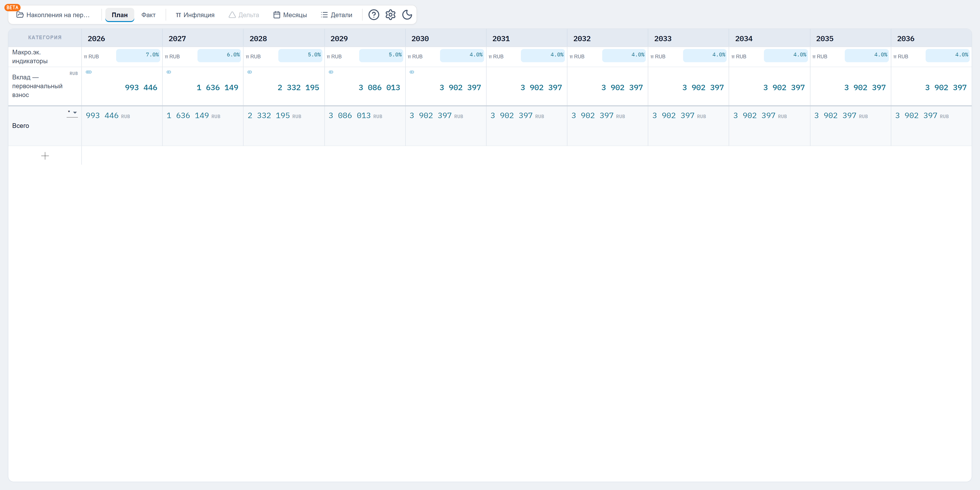Select the 2028 deposit value 2 332 195
Screen dimensions: 980x490
pos(298,87)
